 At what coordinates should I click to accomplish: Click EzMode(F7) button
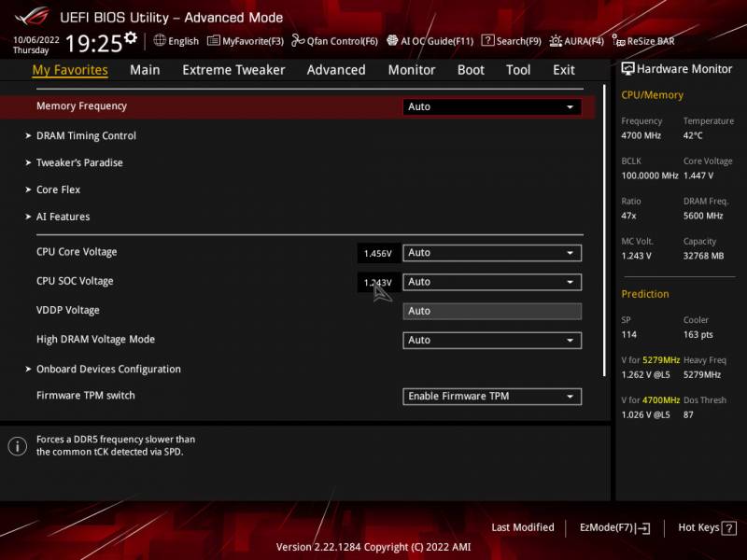pos(614,527)
